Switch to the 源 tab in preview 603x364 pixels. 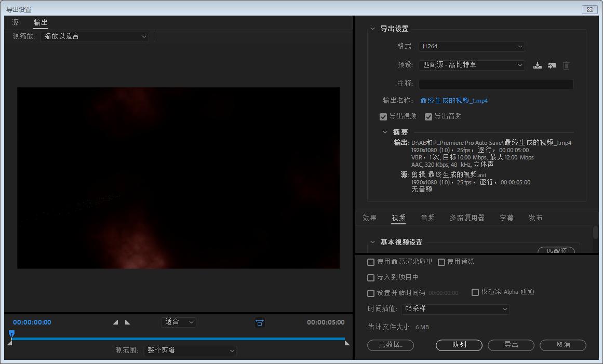click(16, 22)
